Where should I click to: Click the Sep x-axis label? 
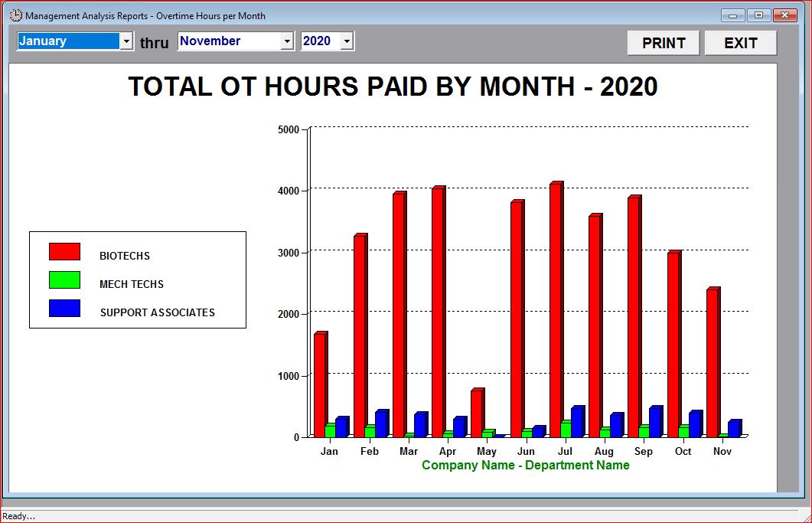pyautogui.click(x=644, y=451)
